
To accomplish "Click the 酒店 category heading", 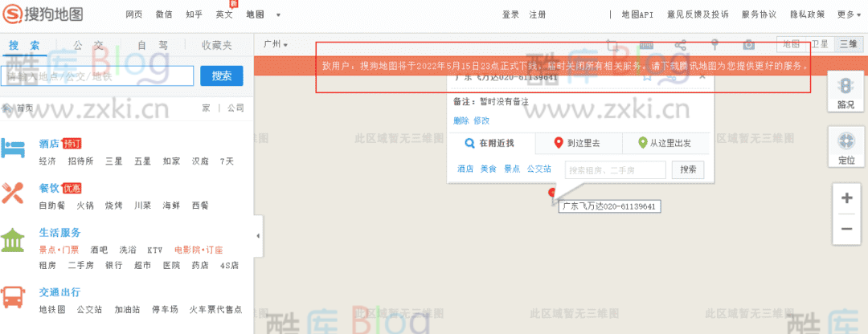I will click(49, 144).
